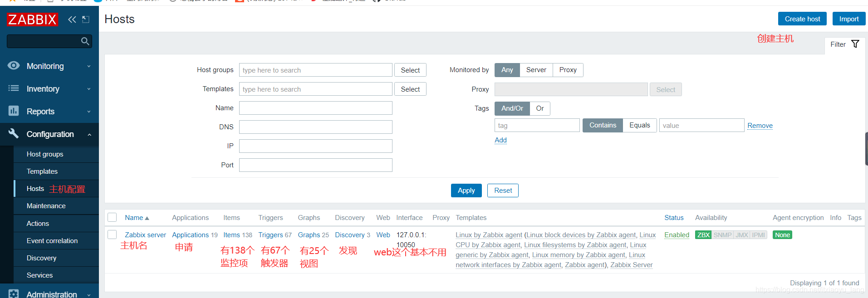Select Equals tag operator
This screenshot has width=868, height=298.
640,125
